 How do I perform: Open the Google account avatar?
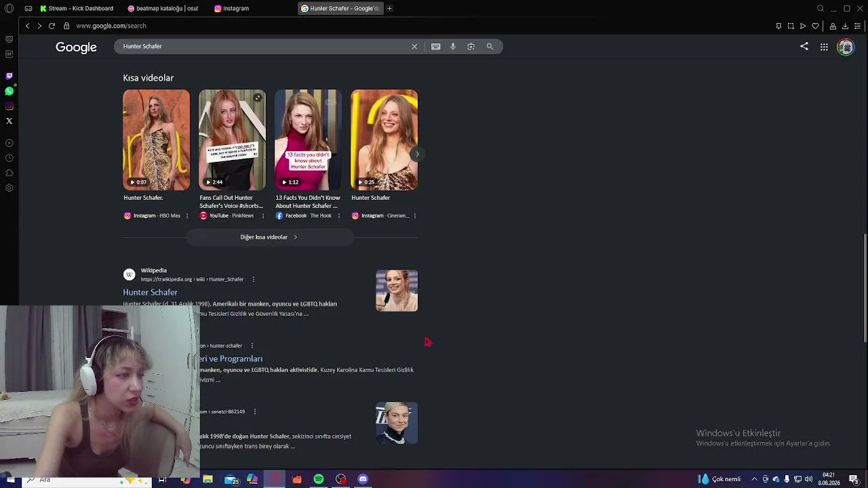click(x=846, y=47)
